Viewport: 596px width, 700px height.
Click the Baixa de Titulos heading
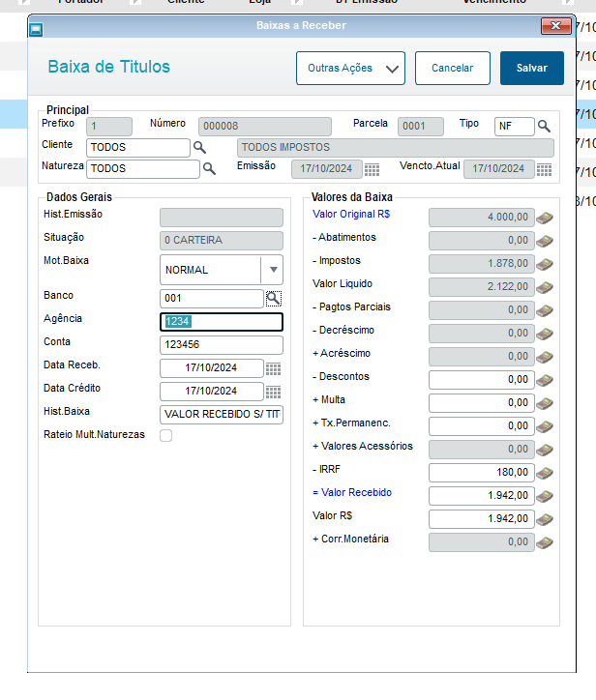tap(109, 67)
